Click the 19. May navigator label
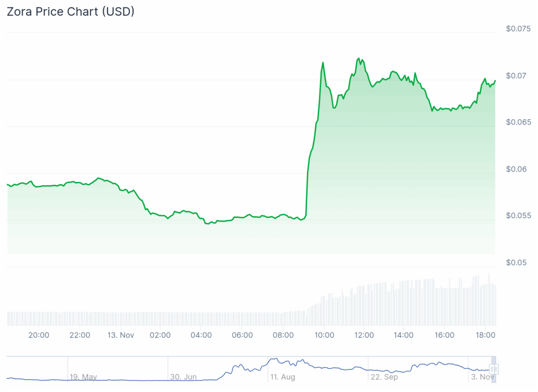This screenshot has width=538, height=392. point(83,377)
